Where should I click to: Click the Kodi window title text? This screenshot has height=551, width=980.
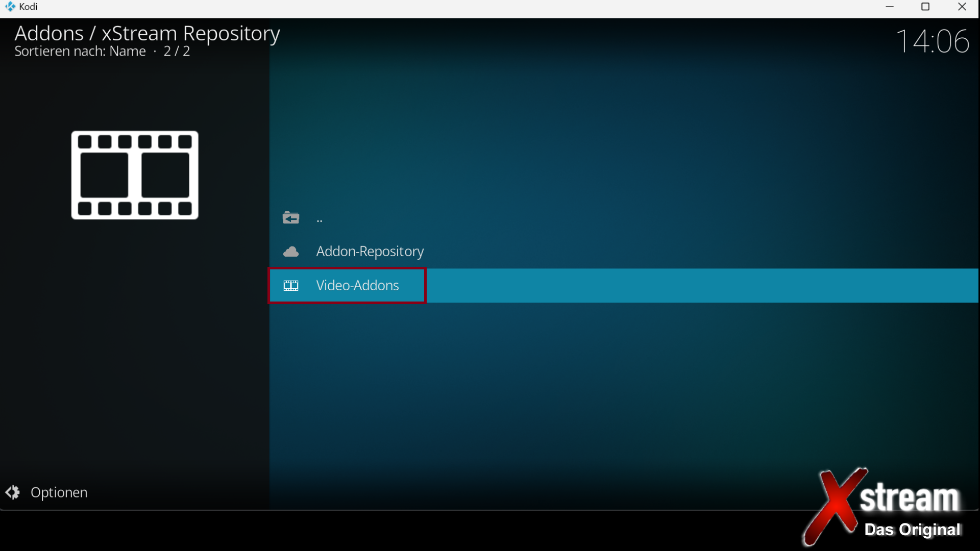click(29, 7)
